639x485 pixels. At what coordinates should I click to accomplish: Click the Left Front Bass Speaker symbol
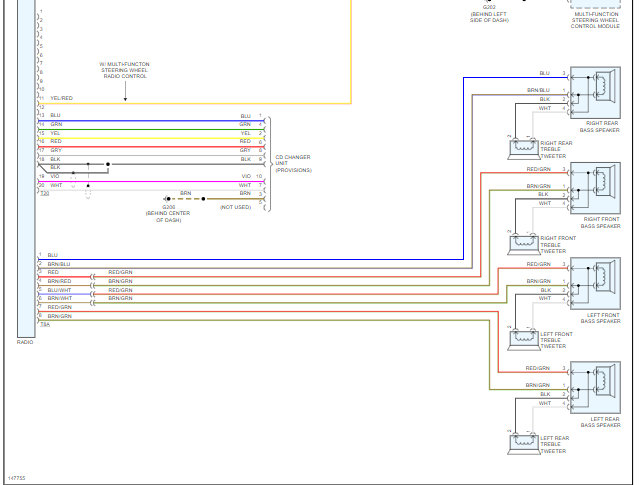[595, 284]
